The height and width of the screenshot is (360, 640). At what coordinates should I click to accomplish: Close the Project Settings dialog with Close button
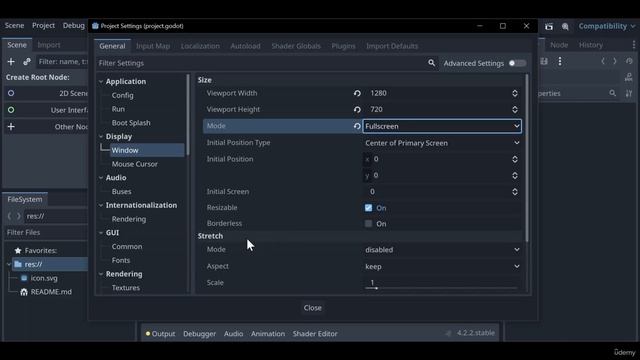point(313,308)
